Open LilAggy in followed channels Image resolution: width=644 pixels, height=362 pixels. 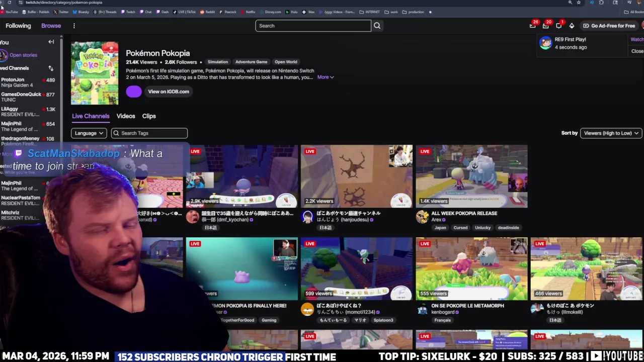(28, 112)
